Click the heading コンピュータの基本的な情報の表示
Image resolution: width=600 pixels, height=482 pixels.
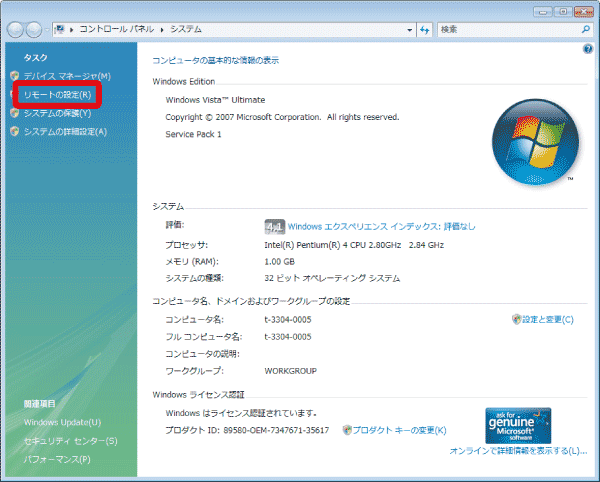pos(215,60)
